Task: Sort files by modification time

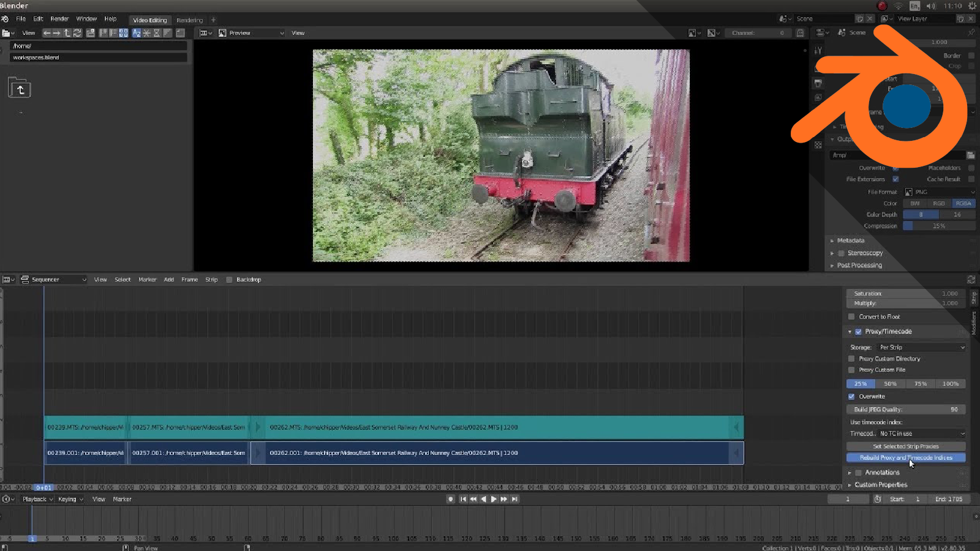Action: (x=157, y=33)
